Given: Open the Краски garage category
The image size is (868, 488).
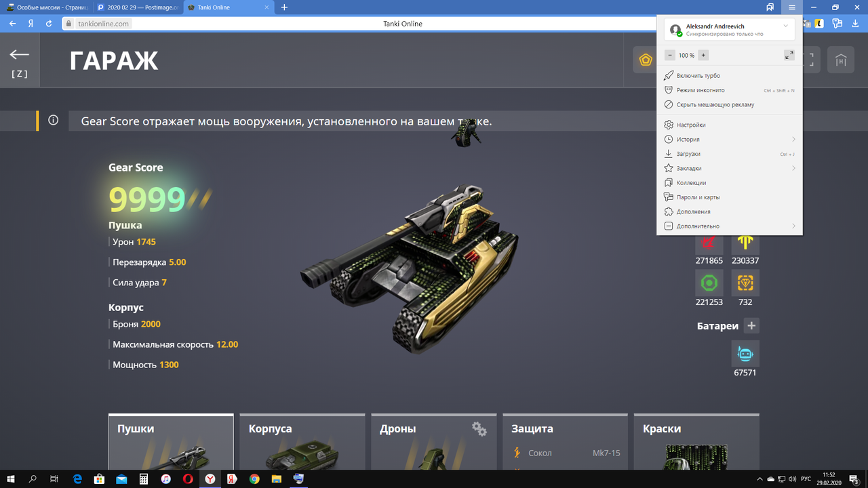Looking at the screenshot, I should click(x=696, y=441).
